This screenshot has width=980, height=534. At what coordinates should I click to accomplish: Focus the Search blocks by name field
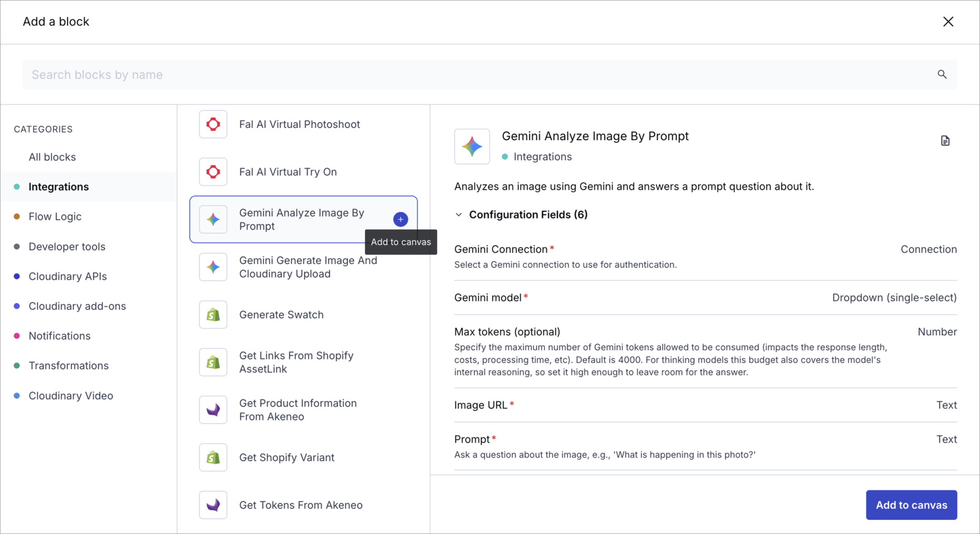[x=490, y=75]
